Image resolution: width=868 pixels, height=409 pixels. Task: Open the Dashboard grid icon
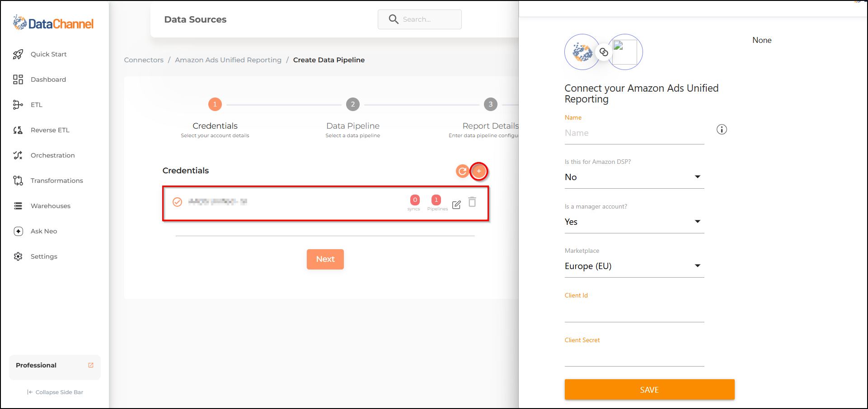click(x=18, y=79)
